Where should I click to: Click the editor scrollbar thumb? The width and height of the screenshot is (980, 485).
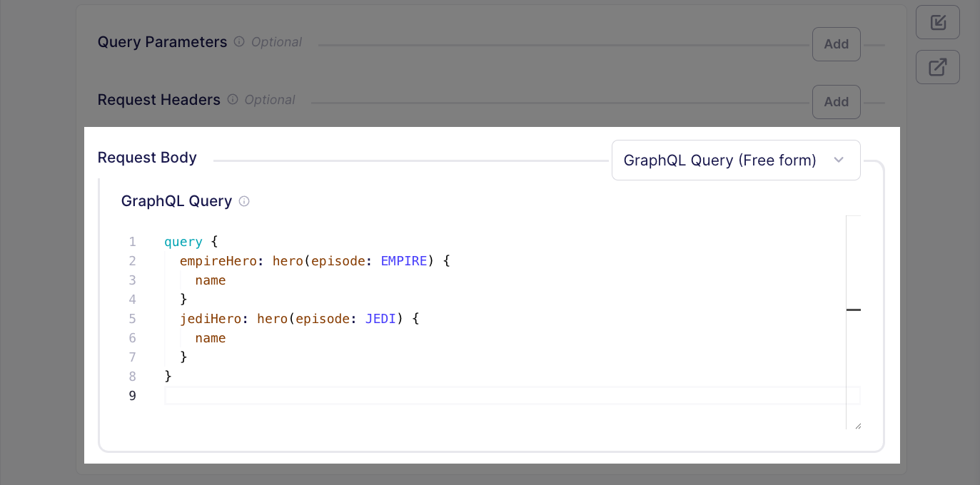click(x=854, y=310)
